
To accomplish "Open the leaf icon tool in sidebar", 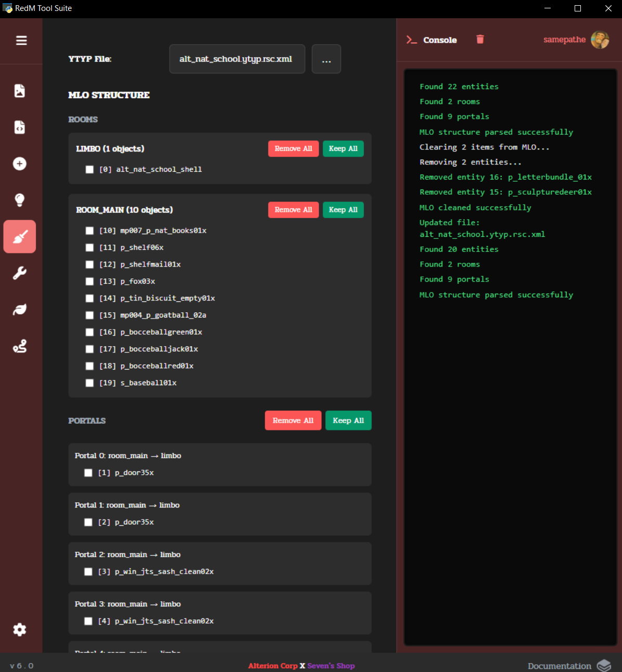I will tap(20, 310).
